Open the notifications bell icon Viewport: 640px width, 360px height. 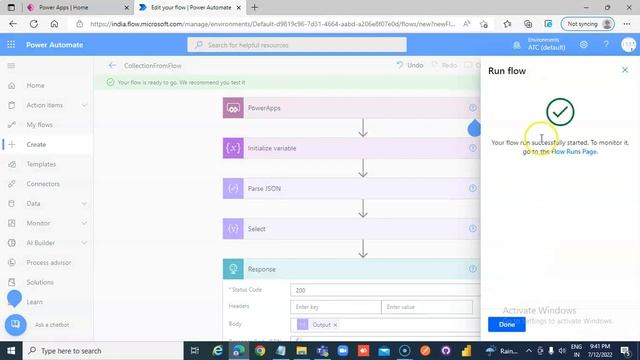(516, 45)
